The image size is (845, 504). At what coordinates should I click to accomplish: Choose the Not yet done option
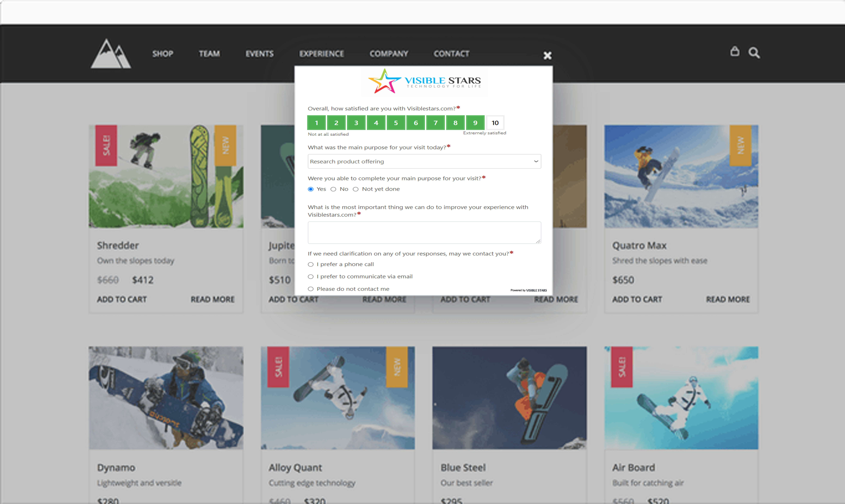(356, 189)
